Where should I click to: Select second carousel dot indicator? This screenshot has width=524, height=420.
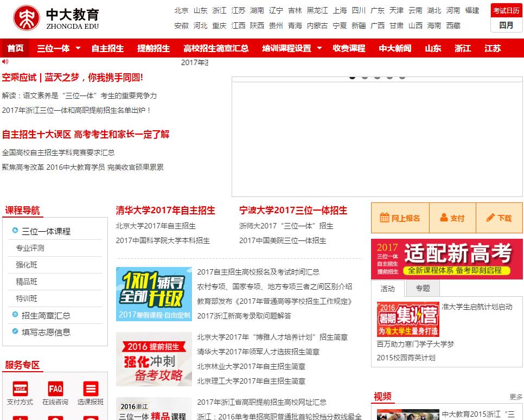click(x=365, y=77)
